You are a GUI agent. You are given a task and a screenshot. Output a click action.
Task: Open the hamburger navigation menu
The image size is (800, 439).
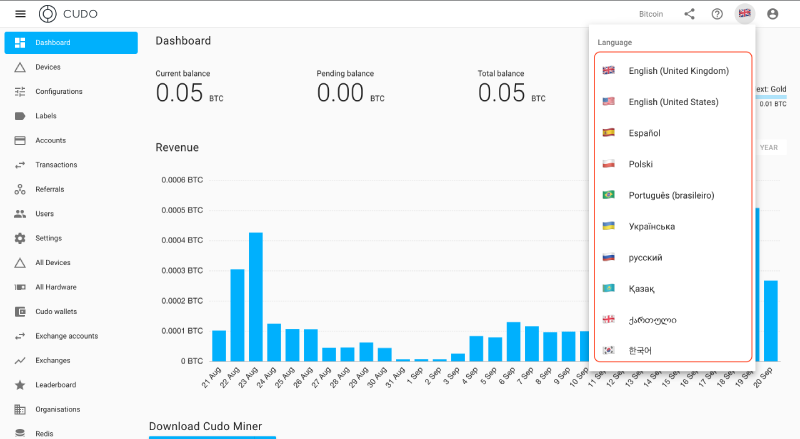[20, 14]
